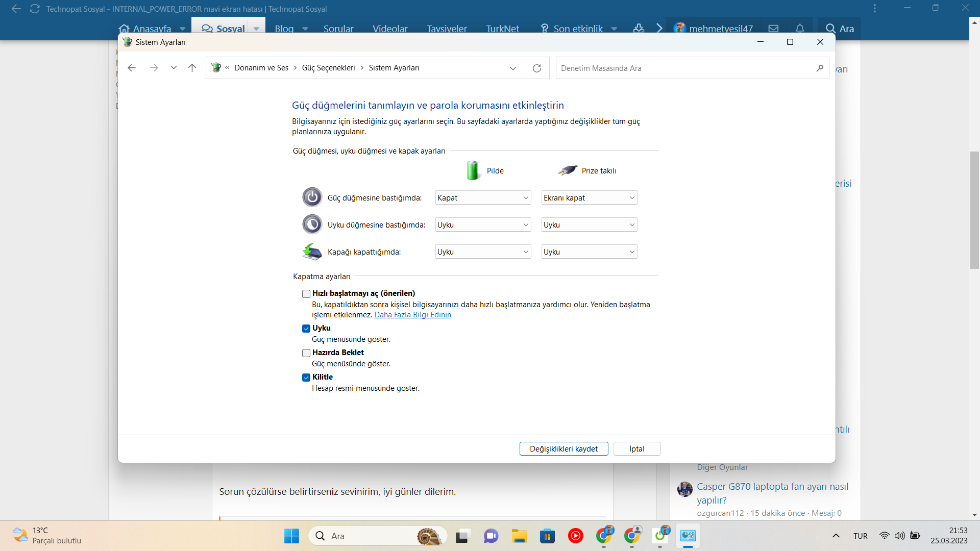Check the Hazırda Beklet option
Viewport: 980px width, 551px height.
[306, 353]
